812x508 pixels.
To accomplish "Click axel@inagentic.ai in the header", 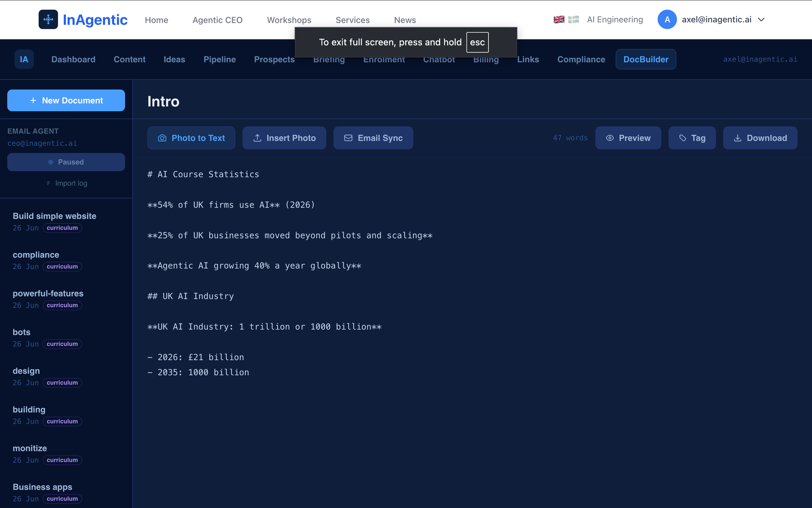I will [x=717, y=20].
